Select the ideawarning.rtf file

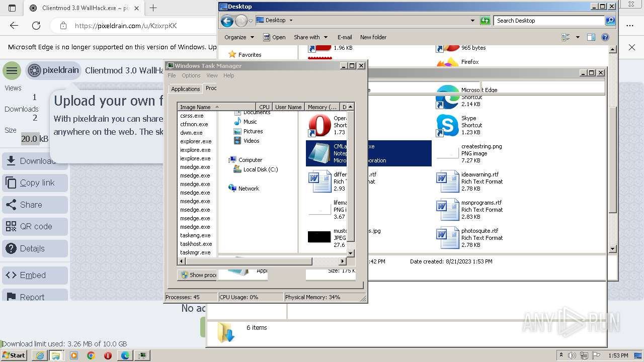(470, 182)
